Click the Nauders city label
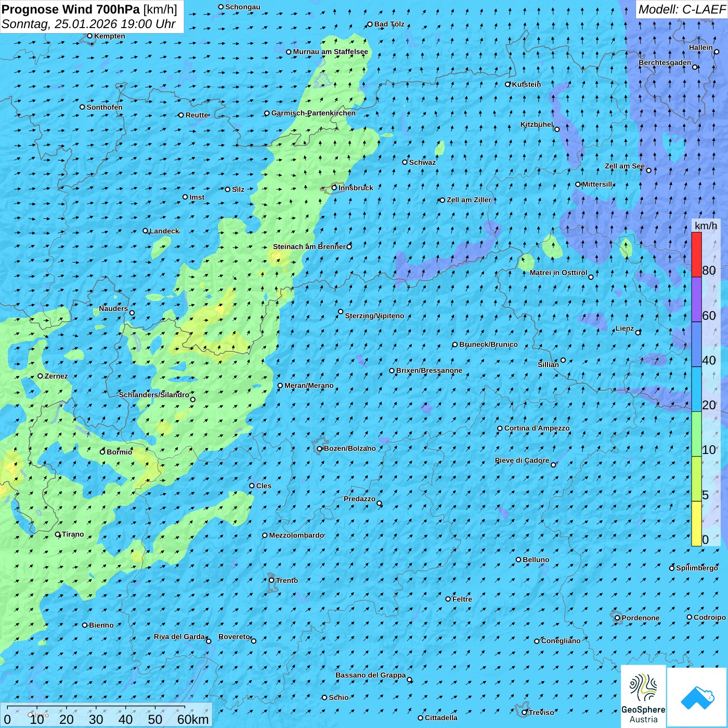The height and width of the screenshot is (728, 728). pos(113,308)
